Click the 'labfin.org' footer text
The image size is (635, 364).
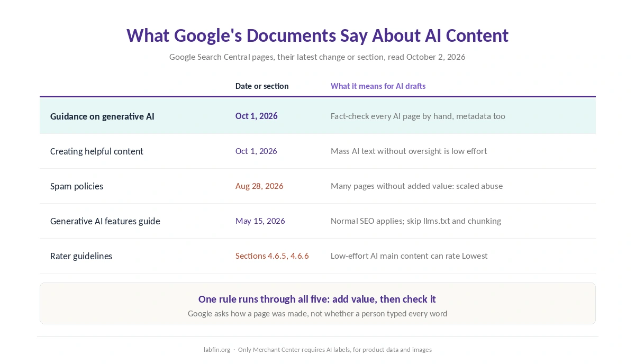(x=217, y=350)
